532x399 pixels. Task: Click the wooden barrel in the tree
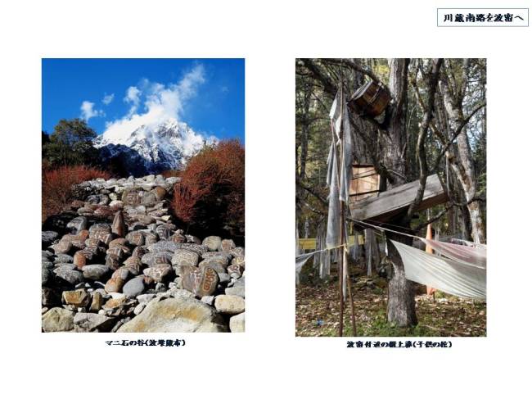(371, 97)
